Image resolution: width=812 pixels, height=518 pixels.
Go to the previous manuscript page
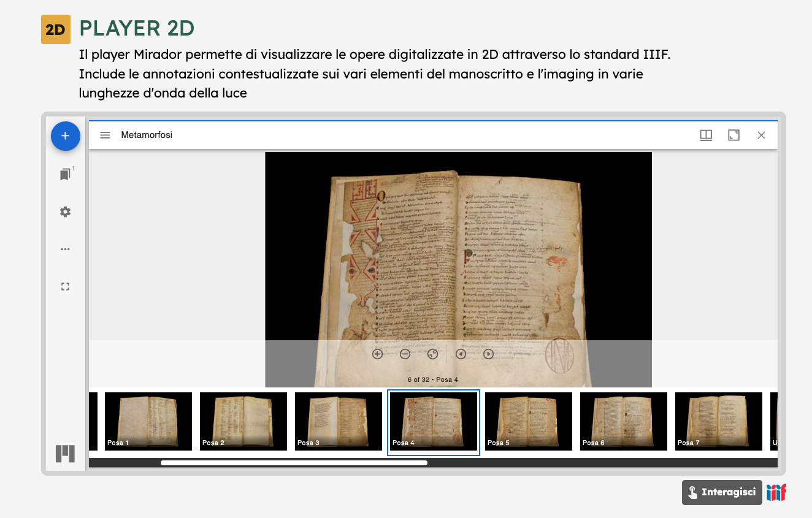pyautogui.click(x=461, y=354)
